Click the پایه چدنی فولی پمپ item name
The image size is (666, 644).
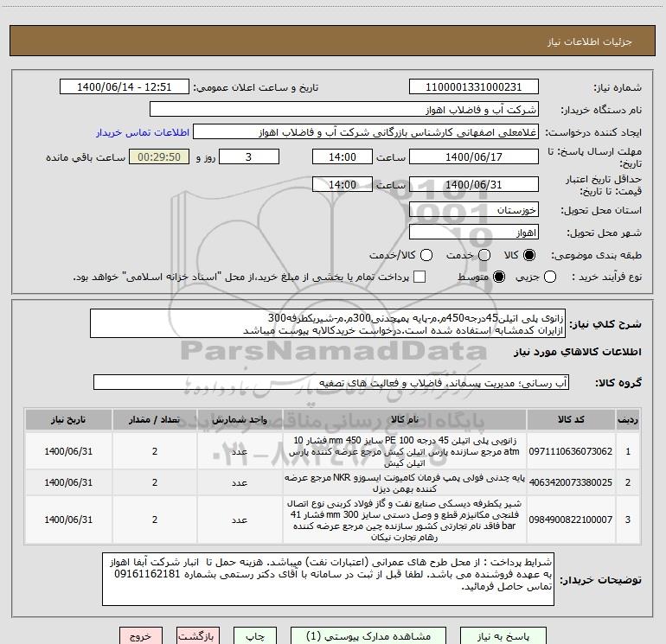tap(405, 482)
